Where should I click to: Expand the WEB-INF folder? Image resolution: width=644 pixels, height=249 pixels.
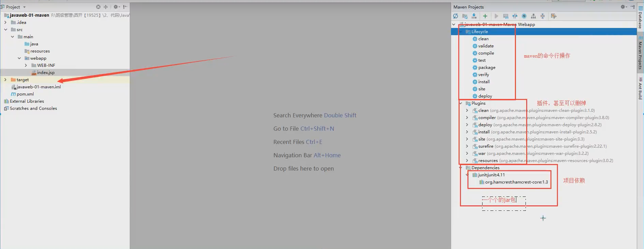26,65
